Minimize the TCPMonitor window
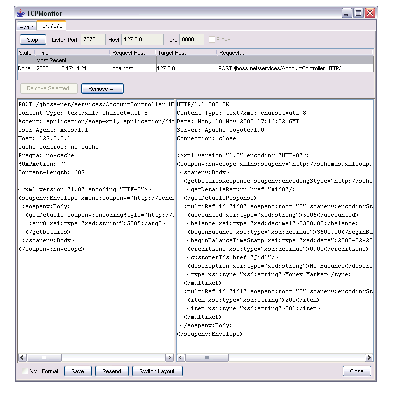Screen dimensions: 394x395 point(347,13)
